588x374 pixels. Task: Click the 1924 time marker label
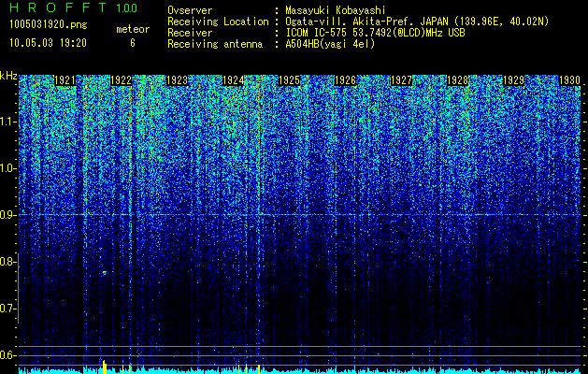(234, 80)
